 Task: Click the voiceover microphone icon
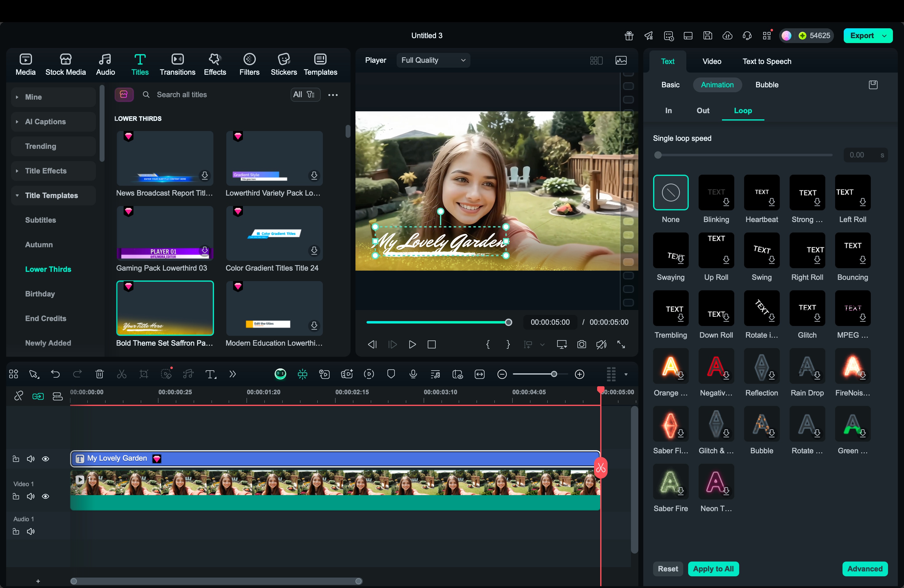(413, 374)
